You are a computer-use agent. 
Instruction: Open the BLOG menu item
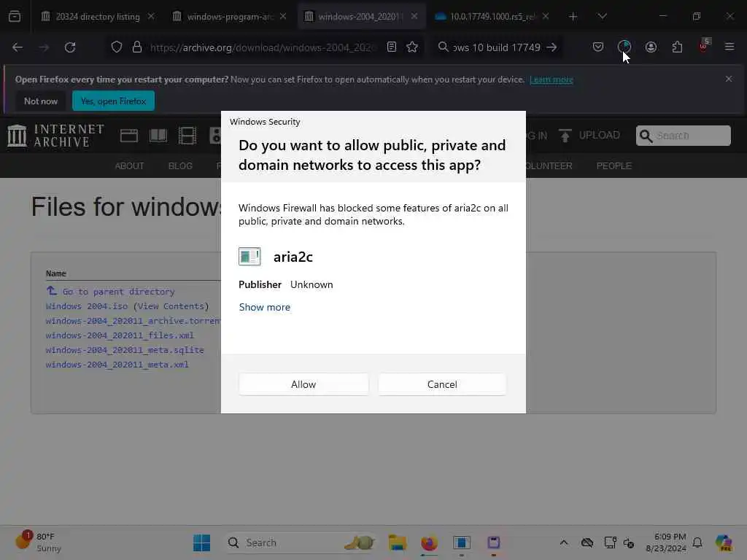pyautogui.click(x=180, y=166)
